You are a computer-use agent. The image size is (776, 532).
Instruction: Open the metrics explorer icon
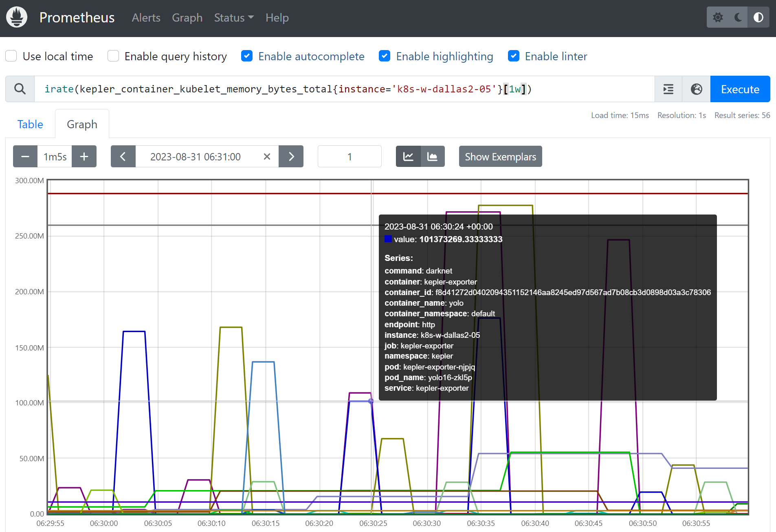coord(668,89)
